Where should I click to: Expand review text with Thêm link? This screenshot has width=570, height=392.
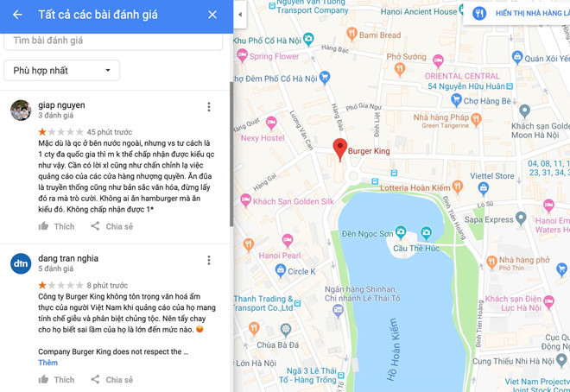48,363
